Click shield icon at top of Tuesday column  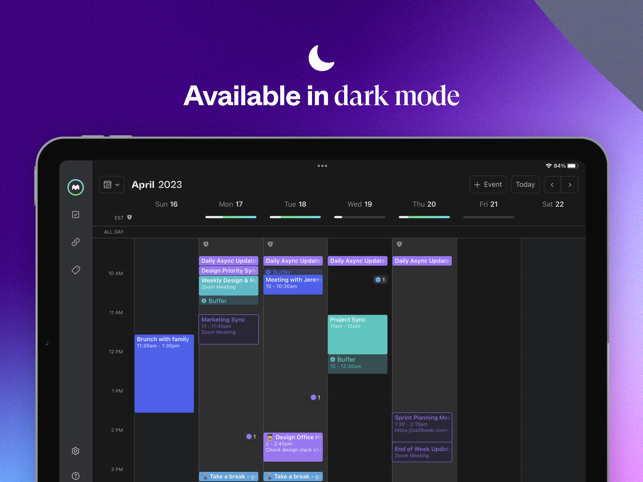click(x=270, y=244)
